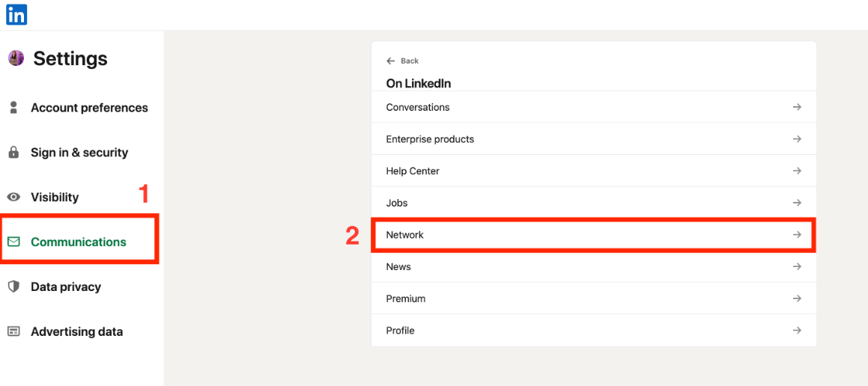Click the Sign in & security lock icon
Viewport: 868px width, 386px height.
click(13, 152)
